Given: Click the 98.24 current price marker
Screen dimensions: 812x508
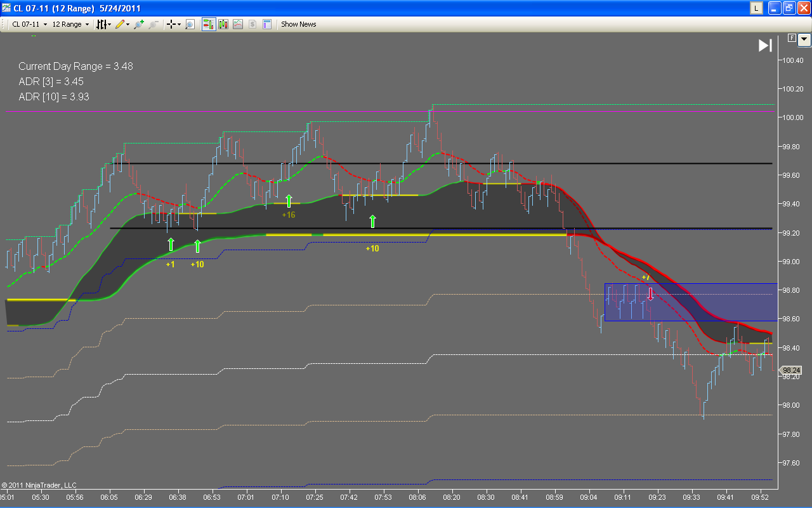Looking at the screenshot, I should click(x=792, y=370).
